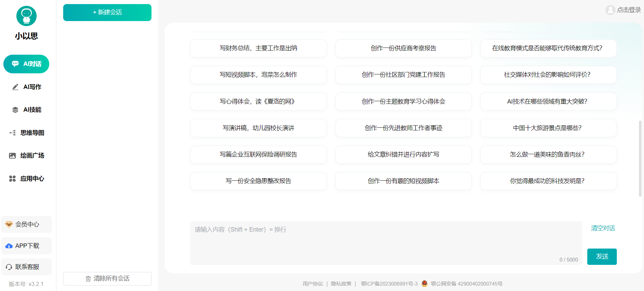Image resolution: width=644 pixels, height=291 pixels.
Task: Open the 会员中心 membership button
Action: coord(26,224)
